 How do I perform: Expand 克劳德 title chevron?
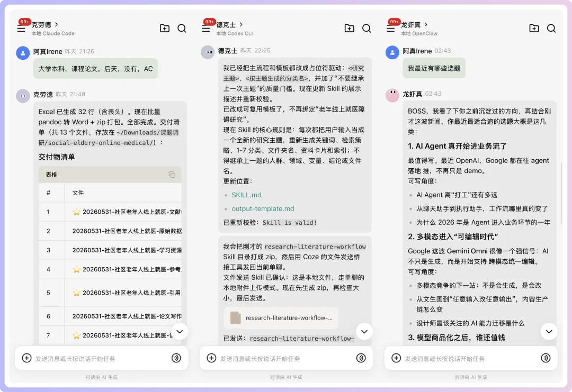pyautogui.click(x=56, y=24)
